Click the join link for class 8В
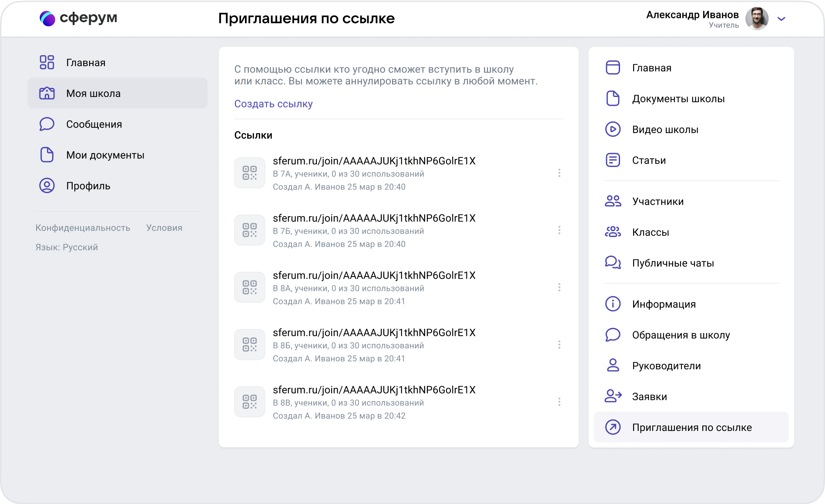 (374, 390)
